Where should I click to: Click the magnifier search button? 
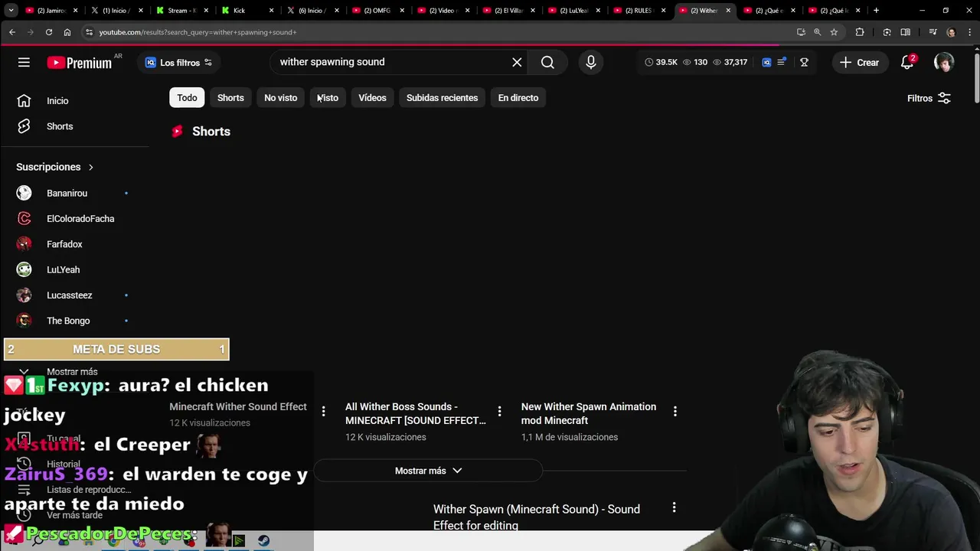(x=547, y=62)
